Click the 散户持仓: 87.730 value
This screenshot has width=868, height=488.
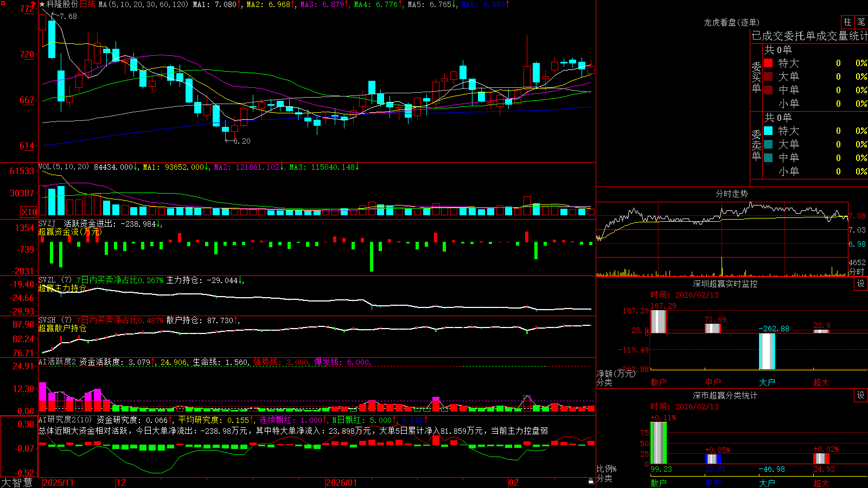pyautogui.click(x=203, y=320)
